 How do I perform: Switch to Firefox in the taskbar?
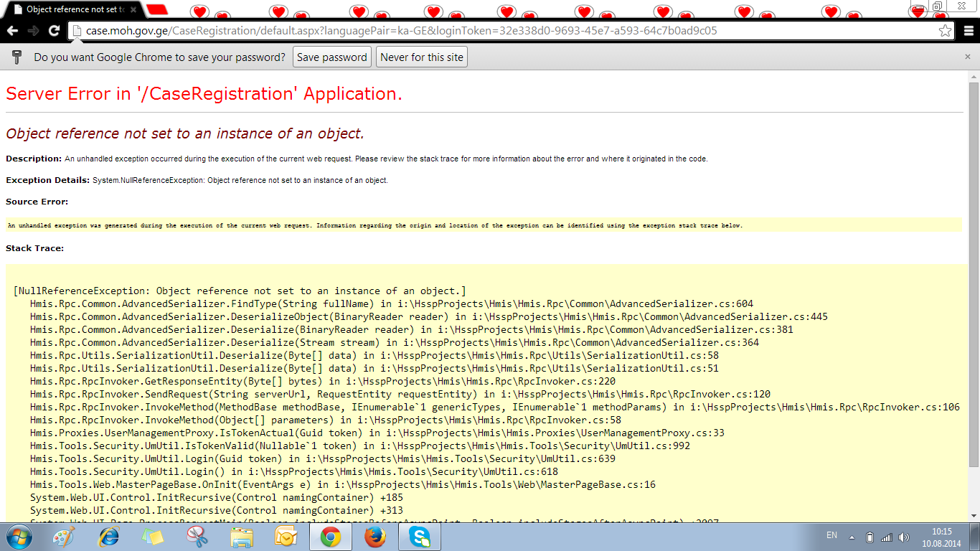[374, 536]
